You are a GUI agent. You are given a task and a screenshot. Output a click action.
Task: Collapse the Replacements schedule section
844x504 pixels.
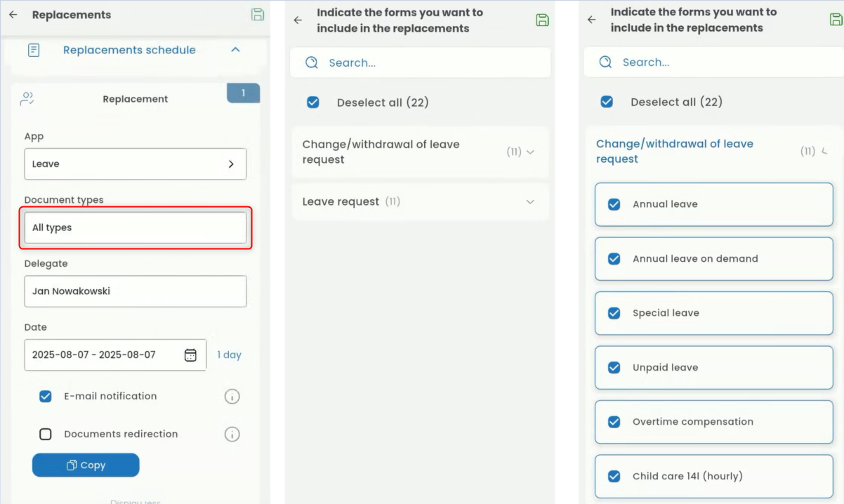pyautogui.click(x=235, y=50)
